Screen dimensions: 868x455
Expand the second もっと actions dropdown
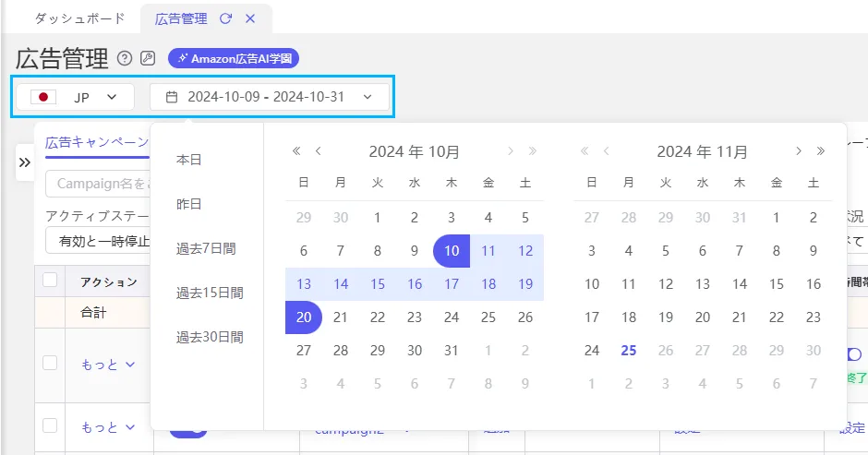click(108, 427)
